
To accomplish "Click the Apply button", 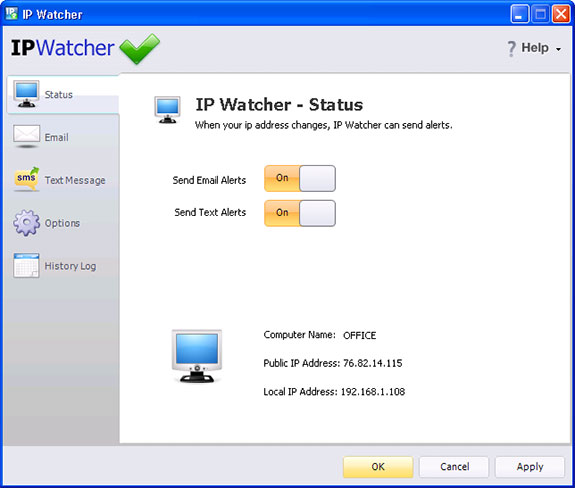I will tap(530, 467).
